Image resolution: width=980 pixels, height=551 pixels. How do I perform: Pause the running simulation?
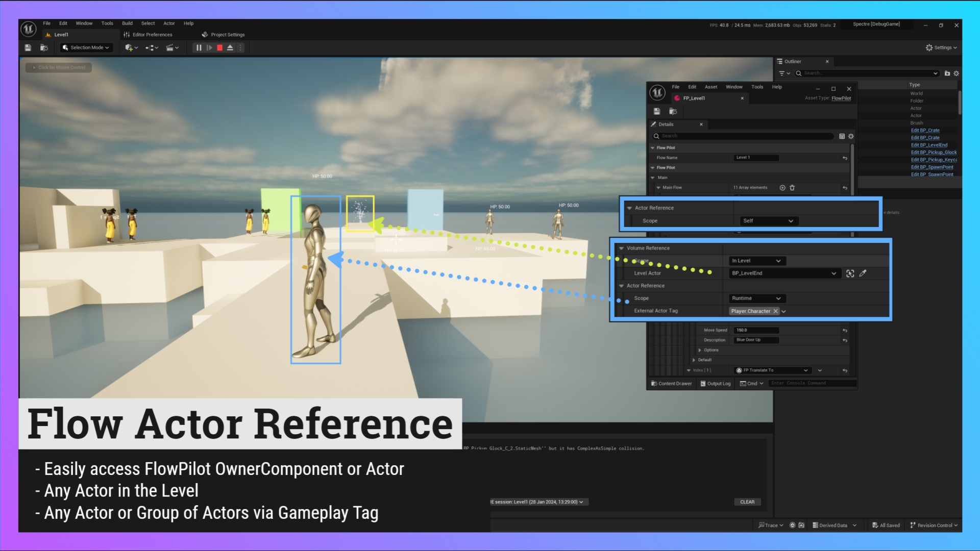199,47
